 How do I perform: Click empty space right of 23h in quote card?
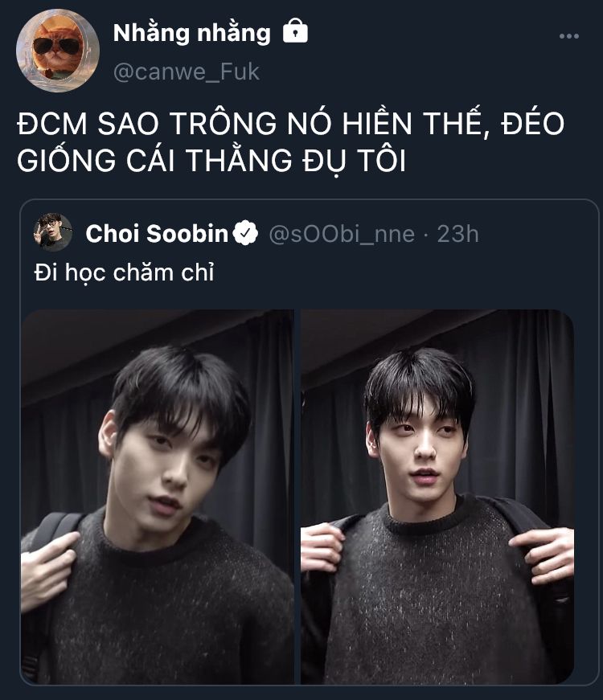(536, 234)
